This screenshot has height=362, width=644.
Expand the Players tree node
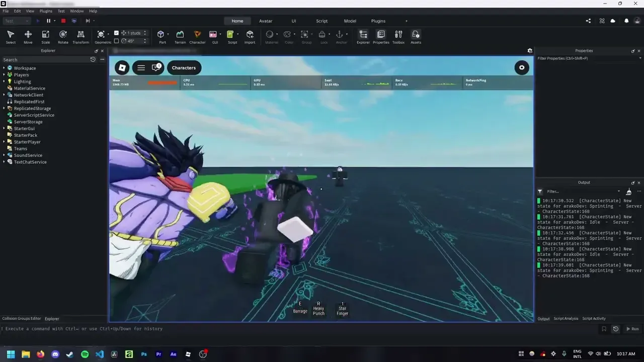tap(4, 75)
